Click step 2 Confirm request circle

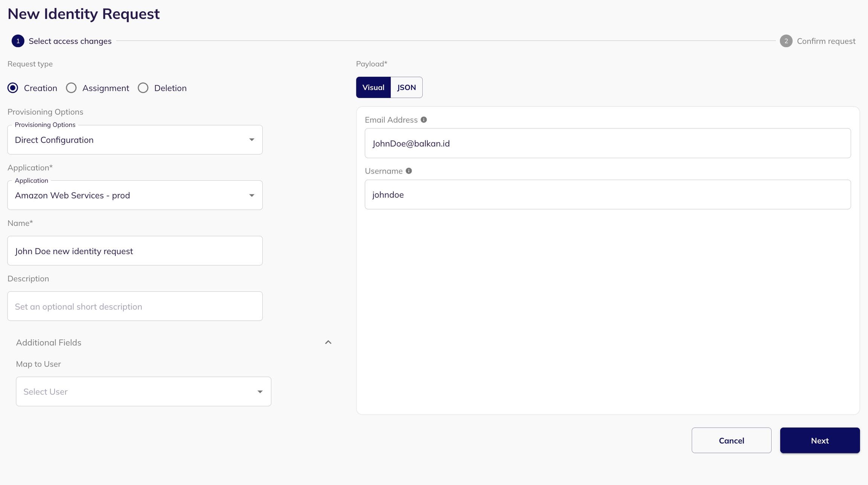[786, 41]
